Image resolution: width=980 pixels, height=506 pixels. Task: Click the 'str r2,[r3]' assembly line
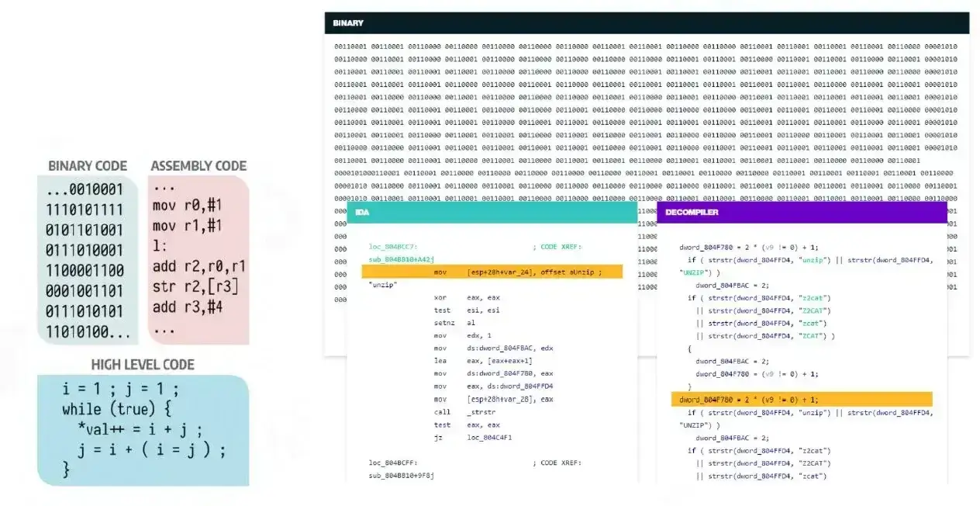click(195, 286)
